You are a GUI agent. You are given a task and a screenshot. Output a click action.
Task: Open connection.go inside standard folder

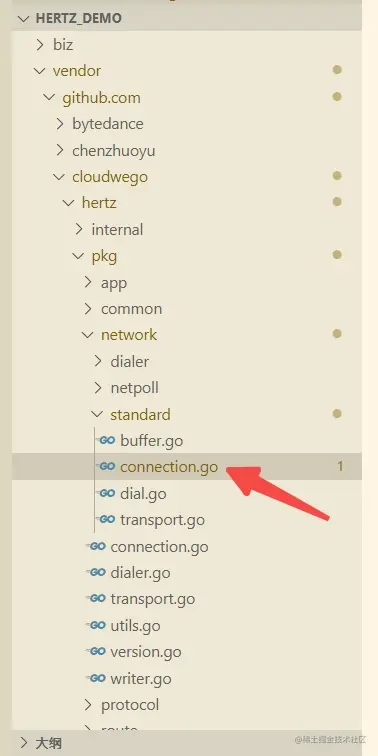tap(169, 467)
